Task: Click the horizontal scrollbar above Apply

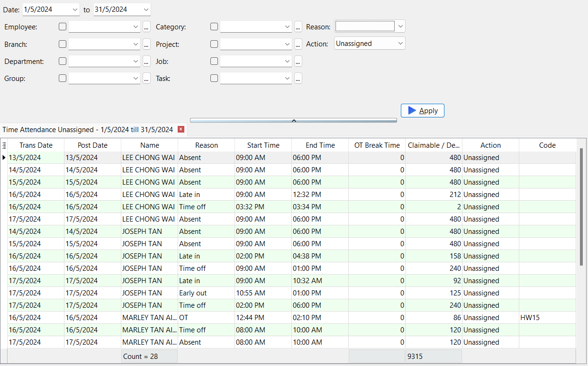Action: 293,120
